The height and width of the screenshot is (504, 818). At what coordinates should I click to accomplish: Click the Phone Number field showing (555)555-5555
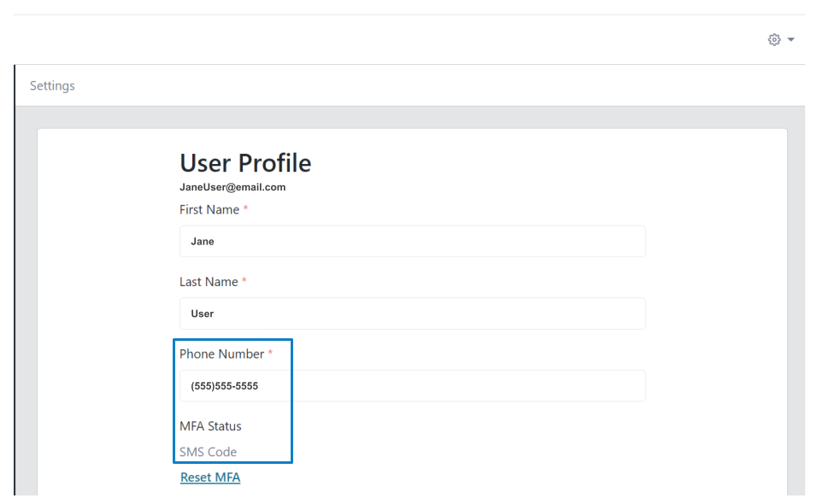[412, 385]
